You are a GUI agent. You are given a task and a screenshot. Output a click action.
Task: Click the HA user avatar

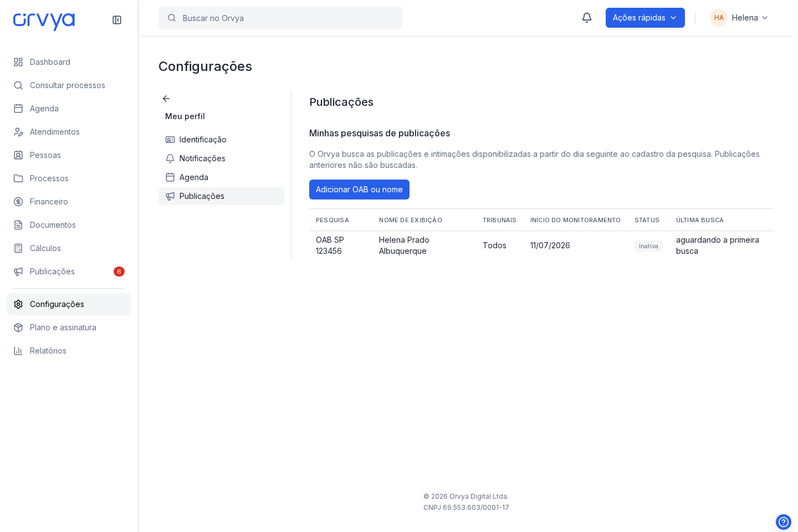[719, 18]
